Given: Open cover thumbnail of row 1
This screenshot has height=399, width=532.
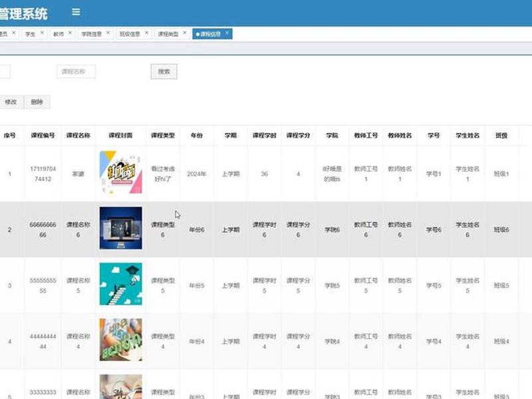Looking at the screenshot, I should click(x=121, y=172).
